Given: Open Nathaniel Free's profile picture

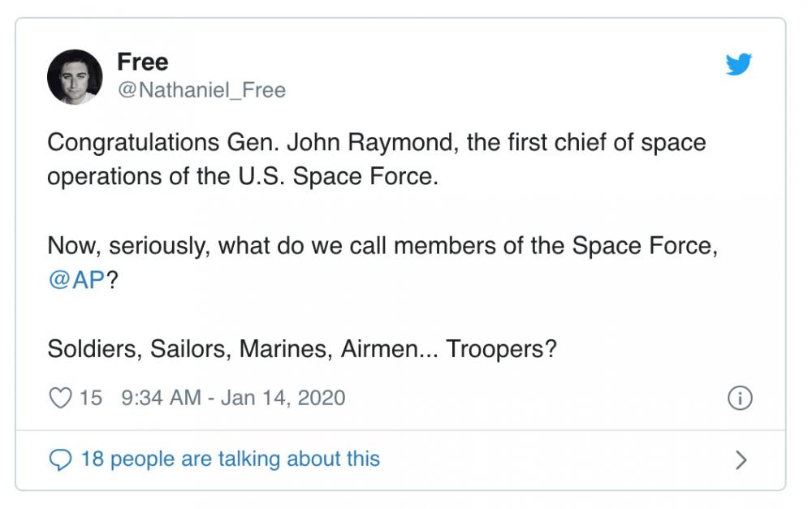Looking at the screenshot, I should (75, 77).
